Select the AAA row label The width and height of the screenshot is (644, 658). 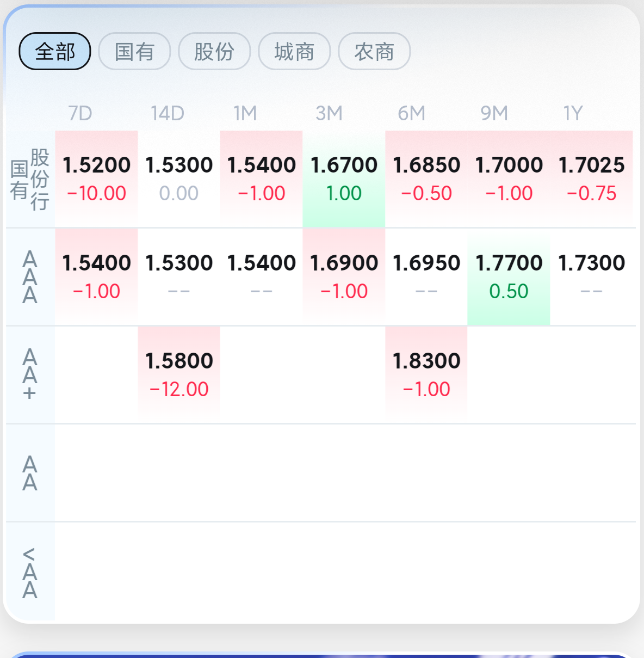[30, 277]
